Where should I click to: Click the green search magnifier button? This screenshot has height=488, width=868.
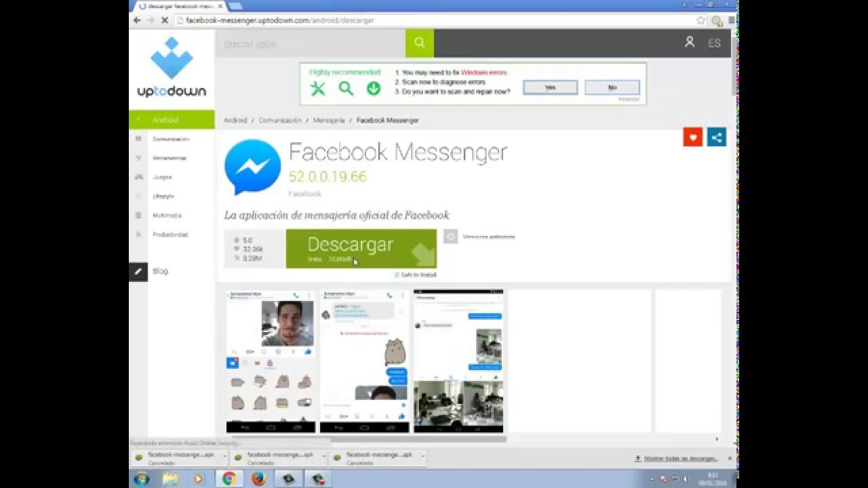tap(420, 43)
